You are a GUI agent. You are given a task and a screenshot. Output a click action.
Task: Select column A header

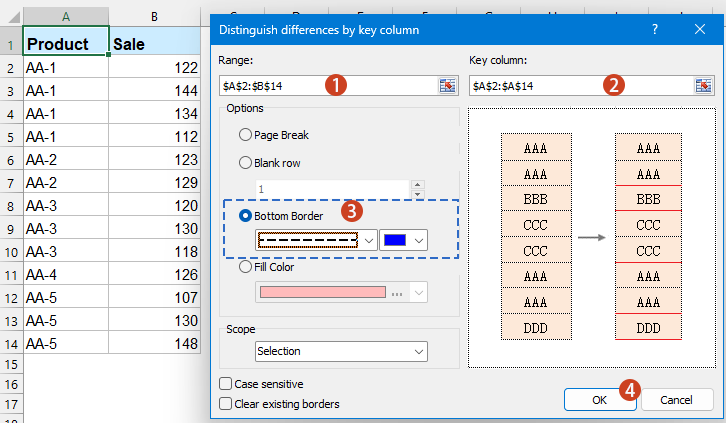coord(65,17)
